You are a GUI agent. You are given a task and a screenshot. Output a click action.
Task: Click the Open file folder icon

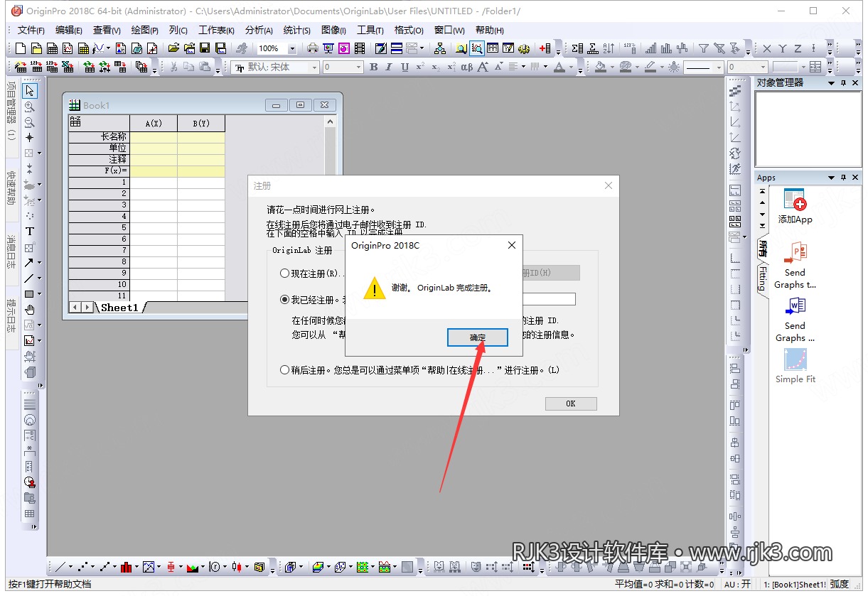pyautogui.click(x=173, y=48)
